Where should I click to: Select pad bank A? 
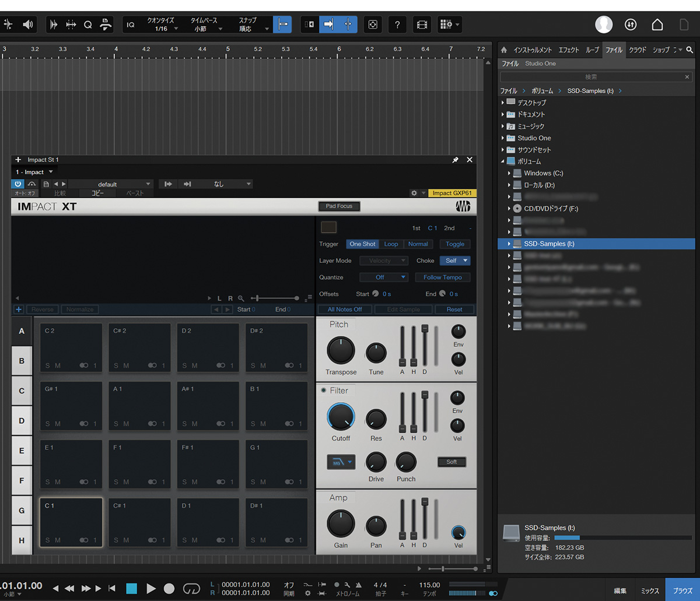(22, 331)
